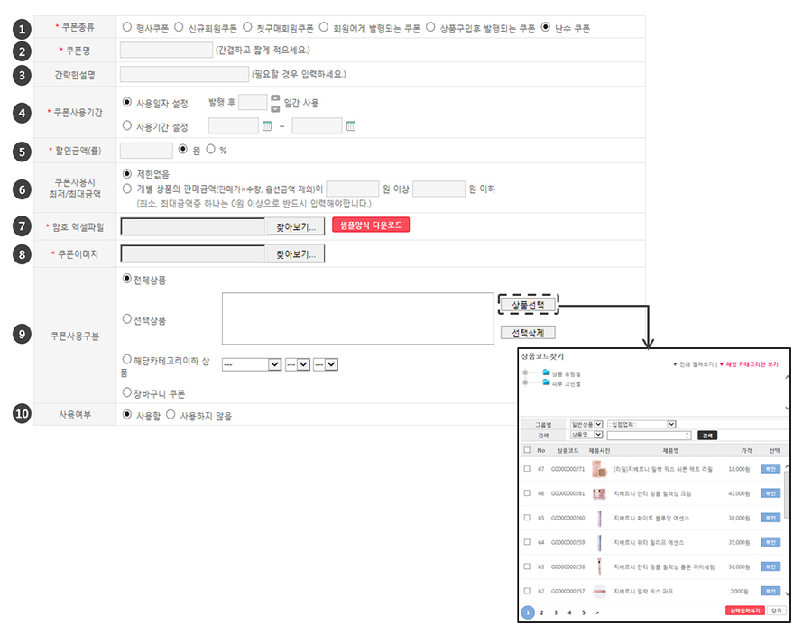Image resolution: width=812 pixels, height=644 pixels.
Task: Click the red 샘플양식 다운로드 button
Action: click(371, 225)
